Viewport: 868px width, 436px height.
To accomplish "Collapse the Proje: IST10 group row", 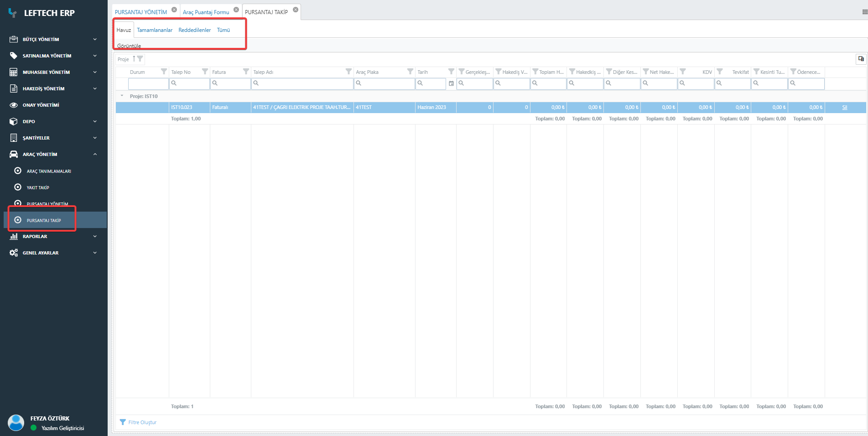I will pyautogui.click(x=122, y=96).
